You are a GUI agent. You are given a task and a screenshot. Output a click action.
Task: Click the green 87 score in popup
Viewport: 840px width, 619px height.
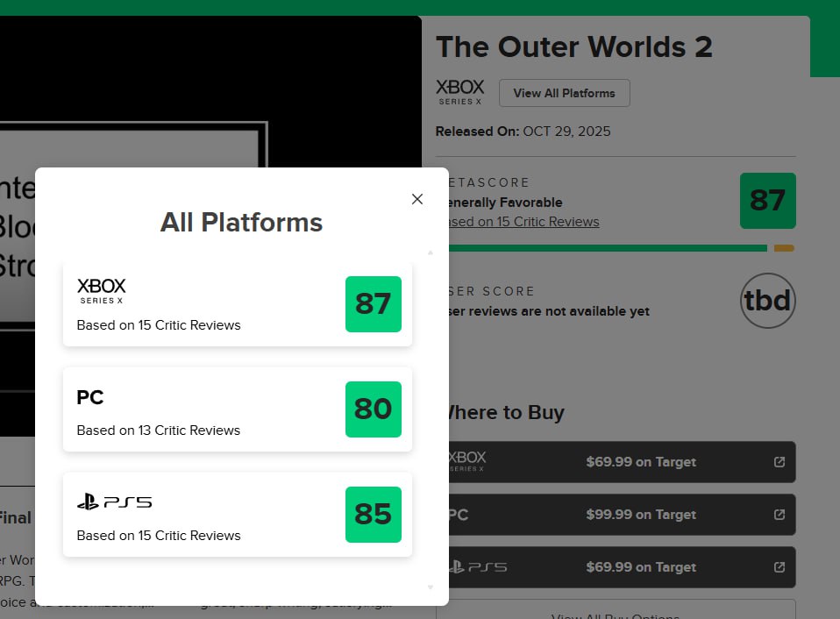[373, 304]
